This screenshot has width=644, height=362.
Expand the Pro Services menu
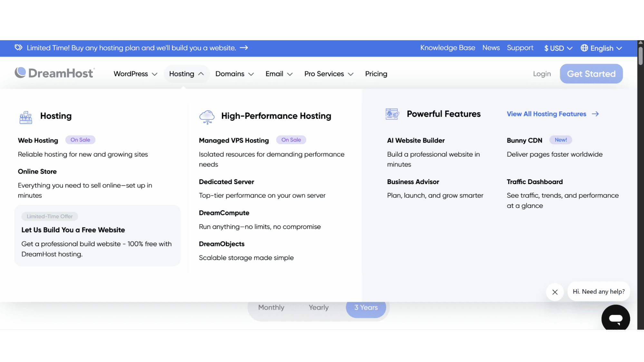coord(329,74)
